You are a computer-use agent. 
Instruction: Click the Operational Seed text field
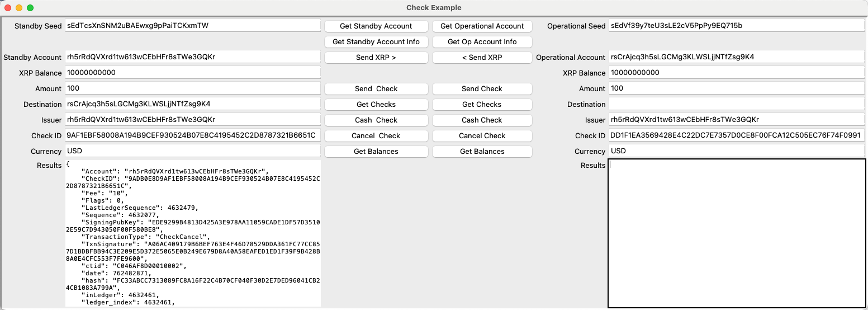click(736, 26)
